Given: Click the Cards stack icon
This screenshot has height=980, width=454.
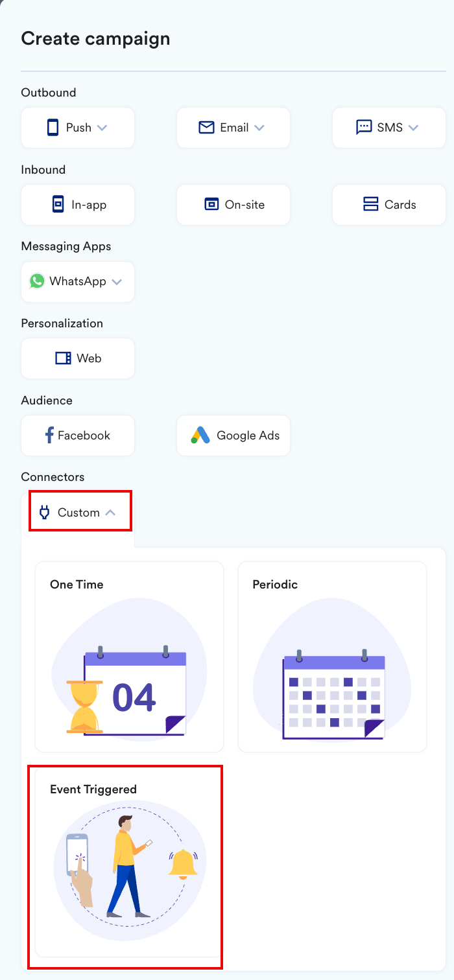Looking at the screenshot, I should pos(371,204).
